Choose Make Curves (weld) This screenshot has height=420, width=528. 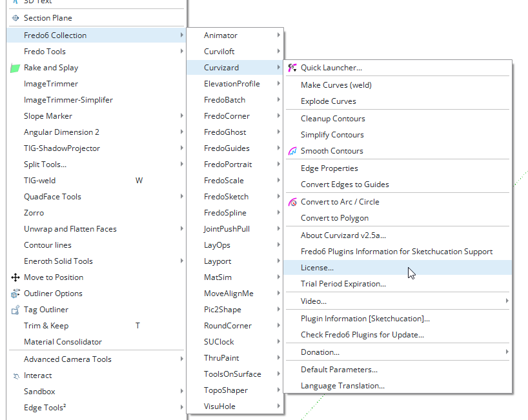(398, 85)
